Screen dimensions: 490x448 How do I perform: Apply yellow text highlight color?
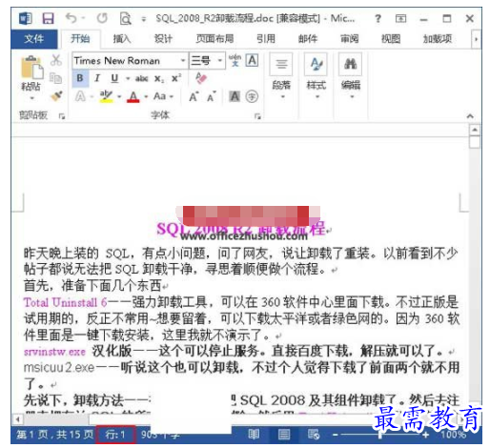pyautogui.click(x=106, y=96)
